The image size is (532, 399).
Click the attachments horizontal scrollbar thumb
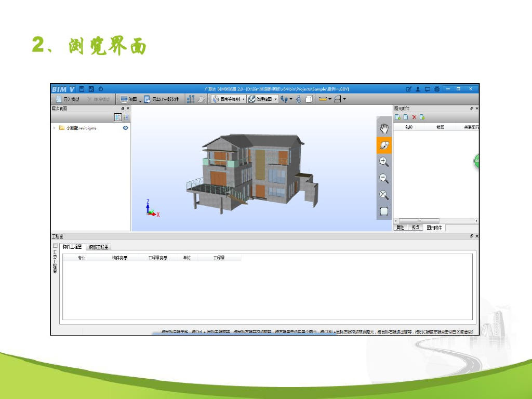click(x=419, y=221)
